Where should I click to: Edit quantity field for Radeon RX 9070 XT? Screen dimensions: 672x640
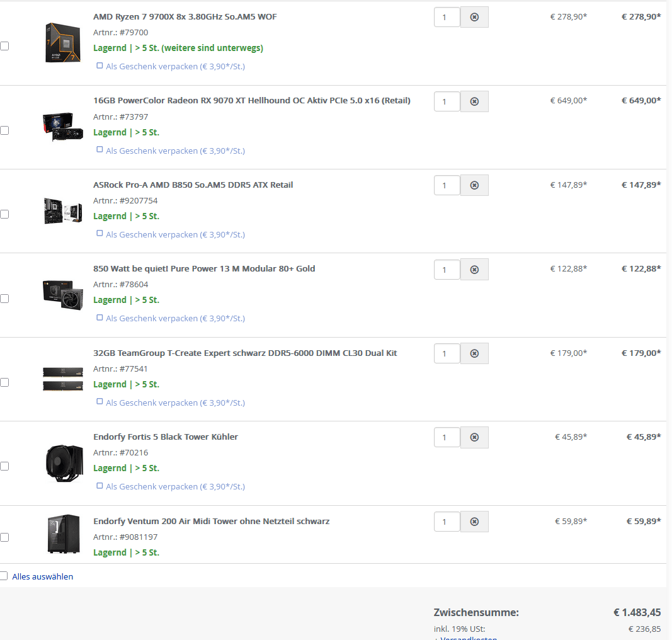point(447,101)
